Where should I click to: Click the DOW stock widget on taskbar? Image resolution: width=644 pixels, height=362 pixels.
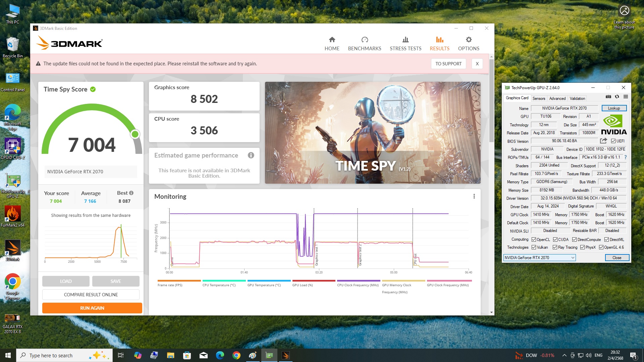pos(535,355)
